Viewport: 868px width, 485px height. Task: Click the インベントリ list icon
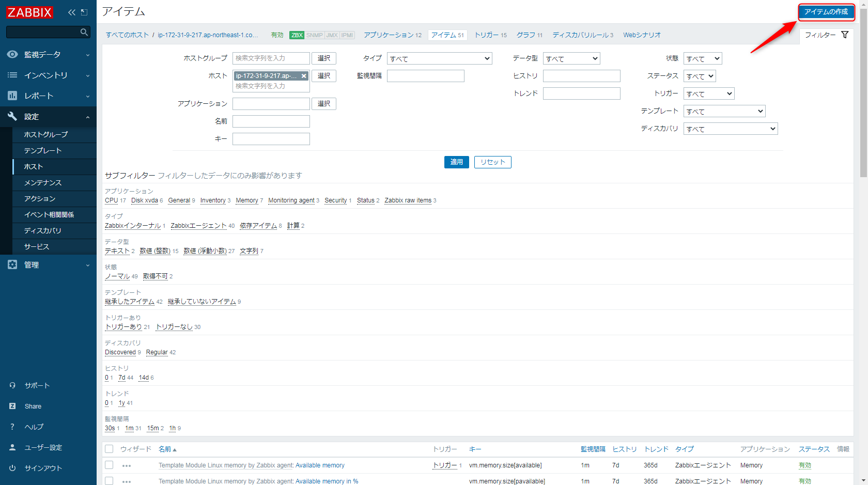12,75
